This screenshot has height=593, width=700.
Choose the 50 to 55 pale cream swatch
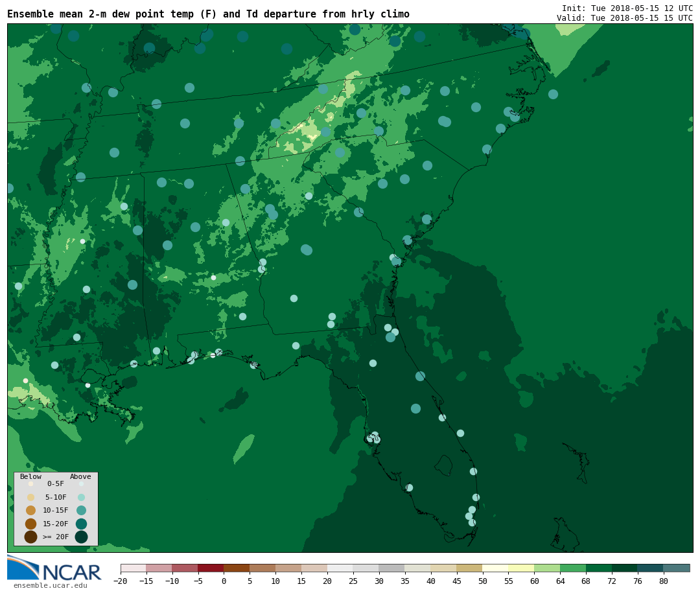pyautogui.click(x=496, y=568)
